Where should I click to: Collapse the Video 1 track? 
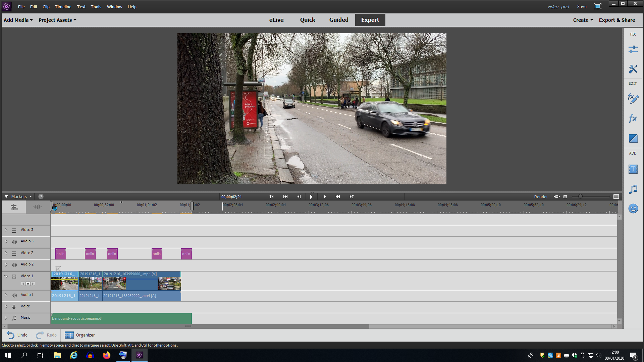point(6,276)
